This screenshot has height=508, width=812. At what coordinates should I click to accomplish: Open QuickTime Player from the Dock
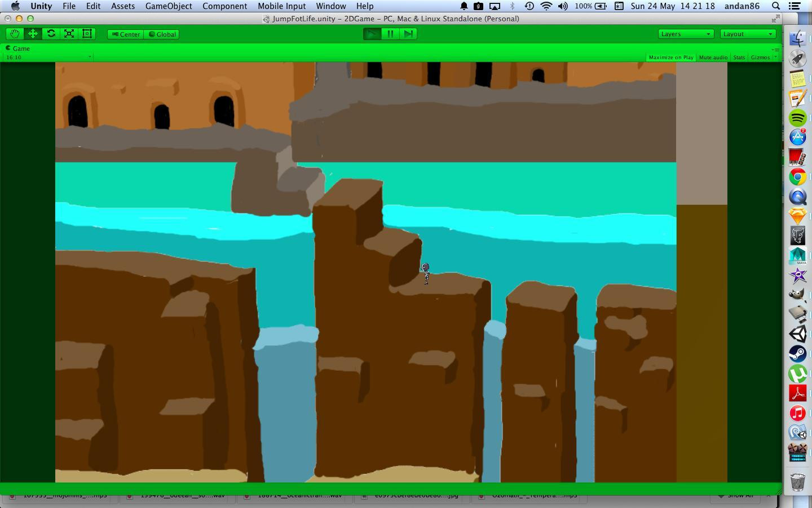coord(797,197)
